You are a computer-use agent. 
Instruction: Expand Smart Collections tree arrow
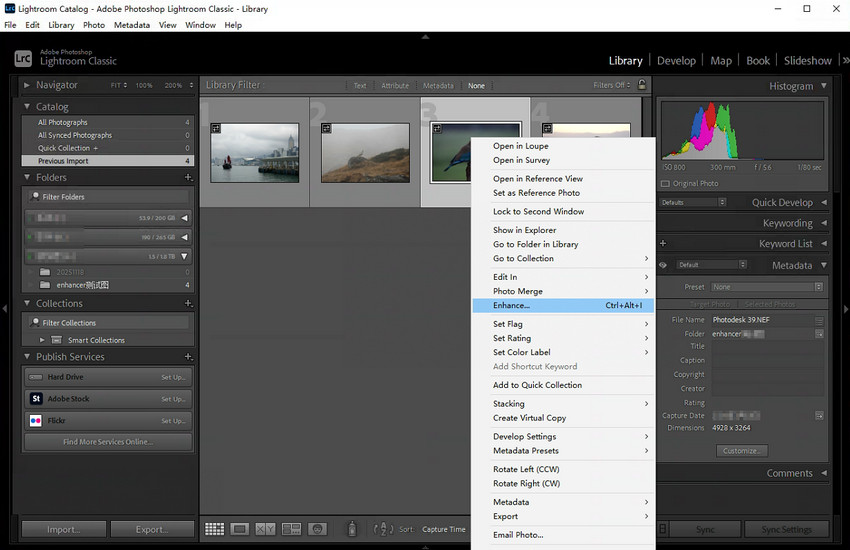pos(42,340)
